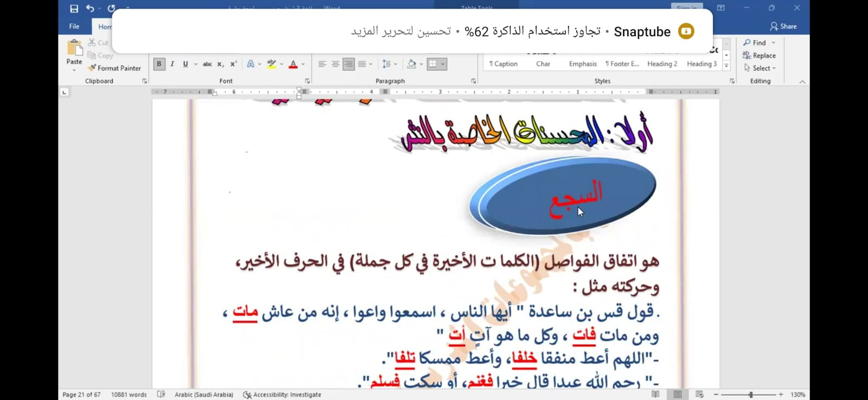Viewport: 868px width, 400px height.
Task: Open the File tab
Action: pyautogui.click(x=74, y=26)
